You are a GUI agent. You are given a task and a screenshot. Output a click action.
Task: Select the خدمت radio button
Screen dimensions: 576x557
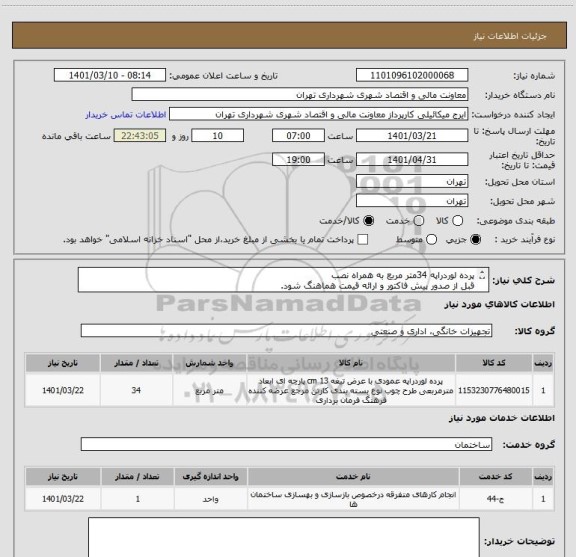pos(419,220)
